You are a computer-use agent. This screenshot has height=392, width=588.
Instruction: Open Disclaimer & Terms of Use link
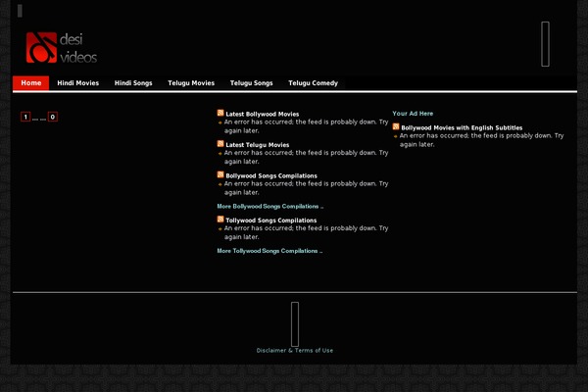pos(294,351)
